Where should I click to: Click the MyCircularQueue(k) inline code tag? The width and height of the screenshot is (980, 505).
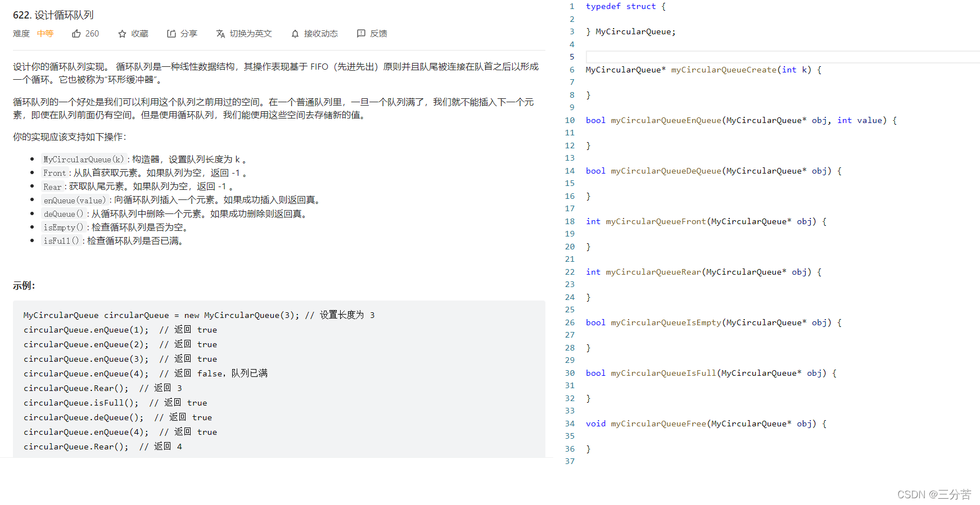[x=83, y=160]
